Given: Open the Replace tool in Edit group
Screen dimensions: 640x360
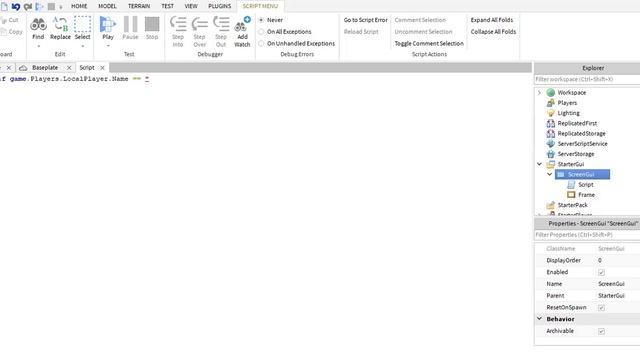Looking at the screenshot, I should (x=60, y=28).
